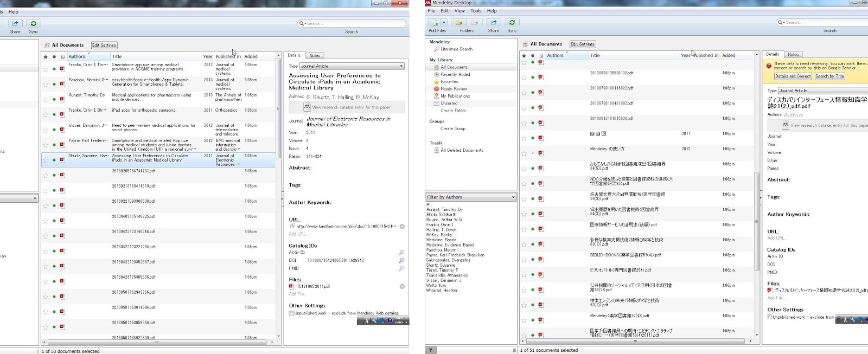This screenshot has width=868, height=354.
Task: Click Sync icon in right window toolbar
Action: point(512,22)
